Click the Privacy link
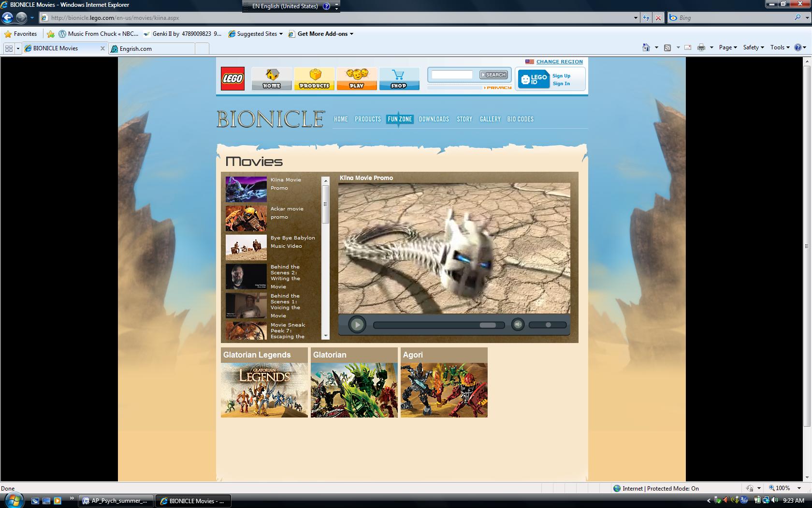This screenshot has height=508, width=812. click(x=499, y=88)
